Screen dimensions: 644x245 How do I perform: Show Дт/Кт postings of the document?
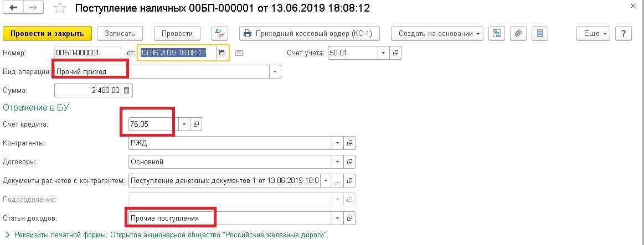[x=219, y=33]
